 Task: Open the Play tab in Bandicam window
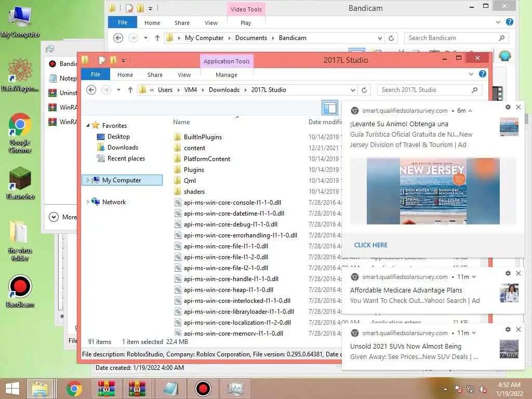click(x=246, y=23)
